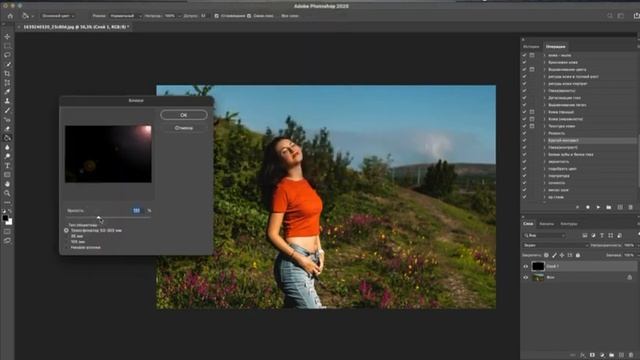Expand the Резкость action
The image size is (640, 360).
coord(544,133)
